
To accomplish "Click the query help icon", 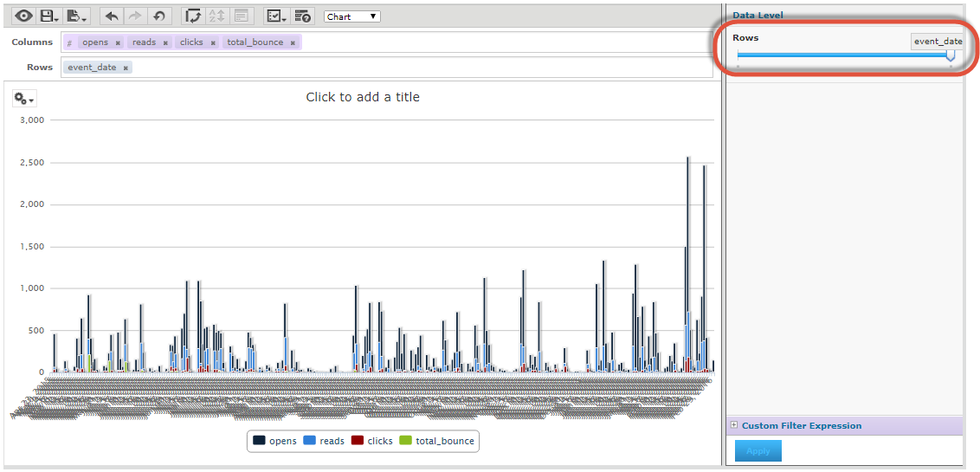I will pyautogui.click(x=303, y=16).
